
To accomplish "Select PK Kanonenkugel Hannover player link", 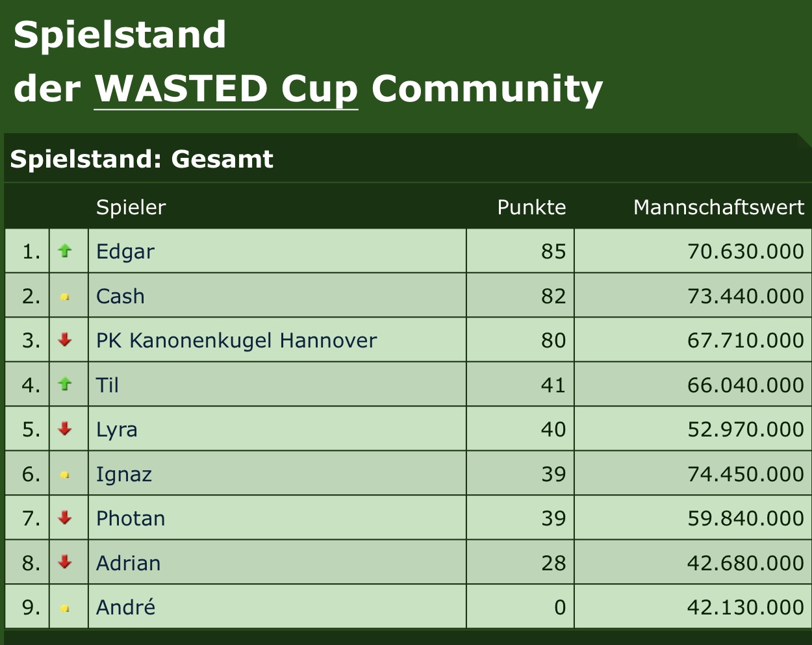I will coord(236,341).
